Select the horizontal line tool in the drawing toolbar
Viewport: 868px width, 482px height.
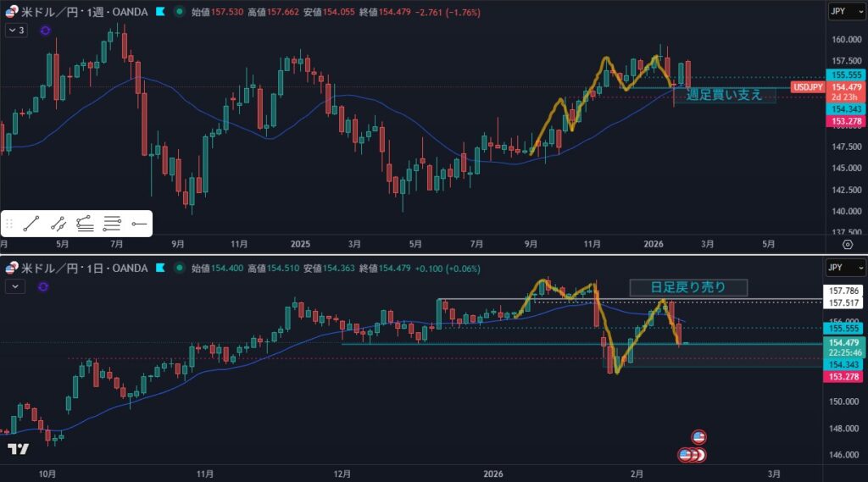[x=139, y=224]
